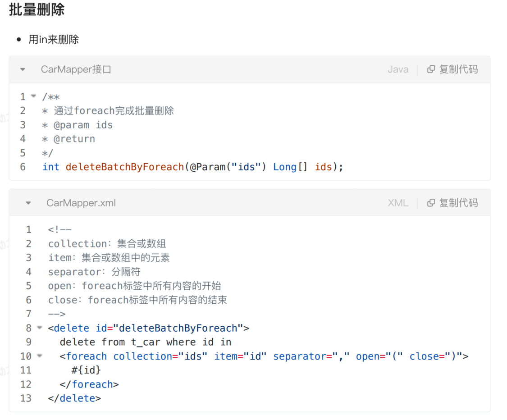The height and width of the screenshot is (420, 507).
Task: Click the XML language label
Action: [398, 203]
